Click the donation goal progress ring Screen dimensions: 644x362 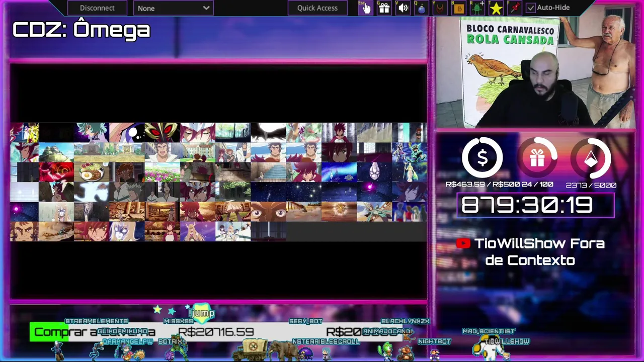[482, 158]
